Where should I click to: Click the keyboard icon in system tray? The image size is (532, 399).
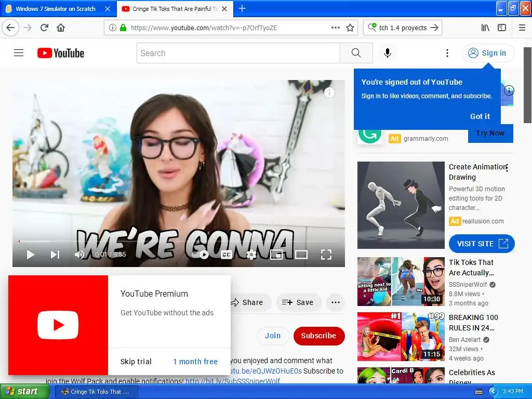click(478, 392)
